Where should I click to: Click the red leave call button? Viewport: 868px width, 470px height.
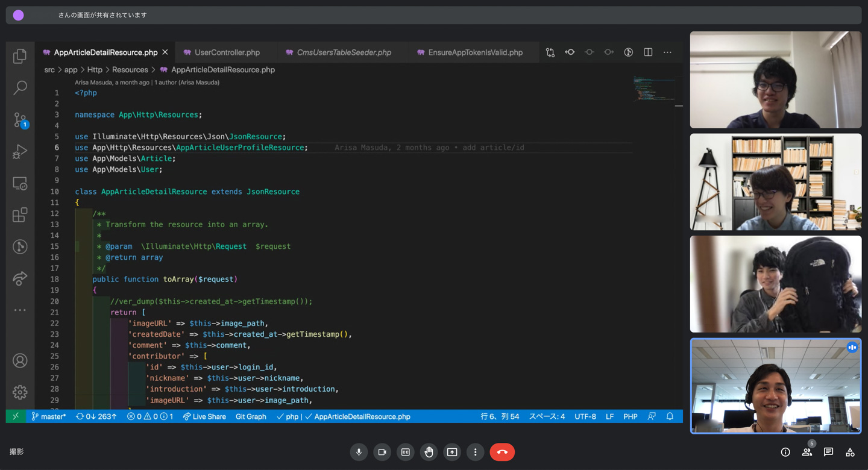[x=502, y=452]
